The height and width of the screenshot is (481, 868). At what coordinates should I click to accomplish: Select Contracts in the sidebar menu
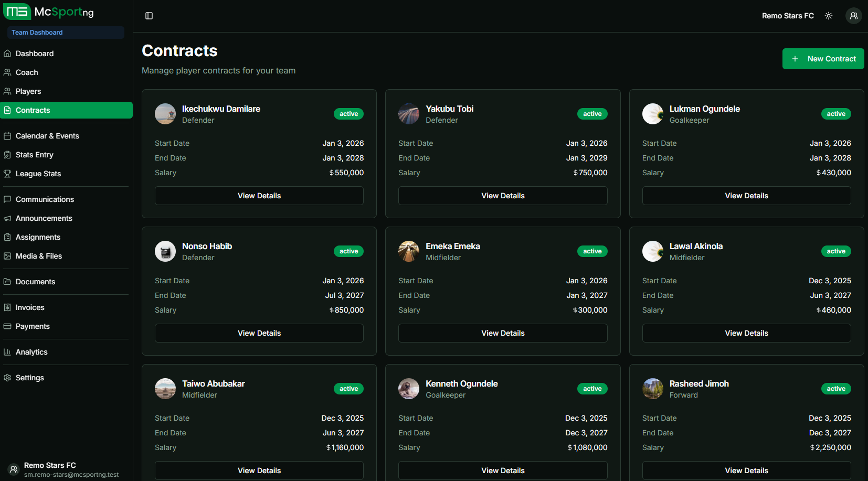(x=33, y=110)
